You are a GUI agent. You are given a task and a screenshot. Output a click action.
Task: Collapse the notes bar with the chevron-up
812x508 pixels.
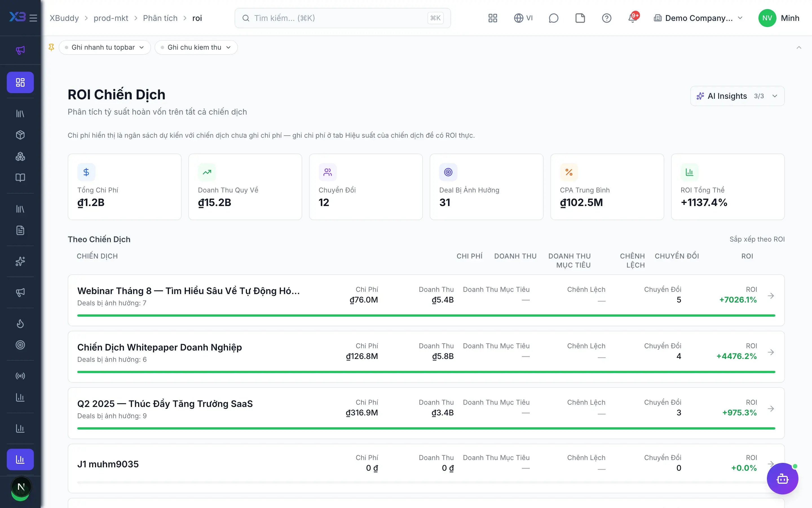click(x=799, y=47)
